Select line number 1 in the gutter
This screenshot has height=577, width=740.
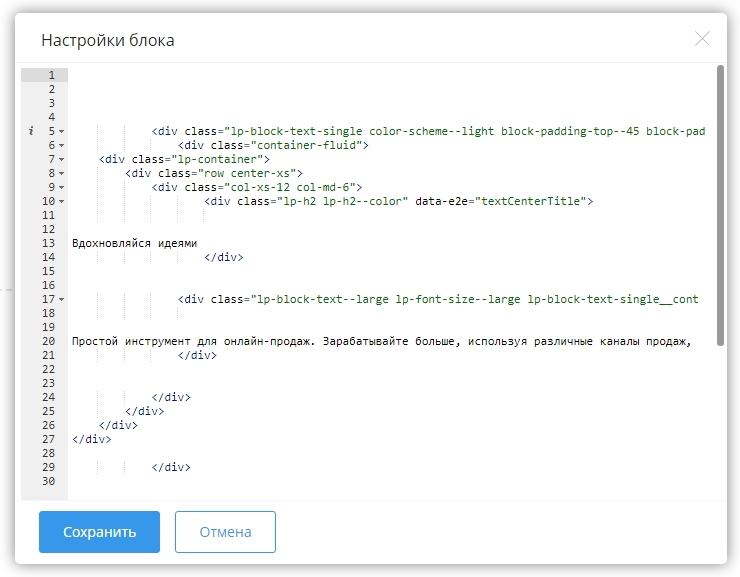click(x=48, y=75)
